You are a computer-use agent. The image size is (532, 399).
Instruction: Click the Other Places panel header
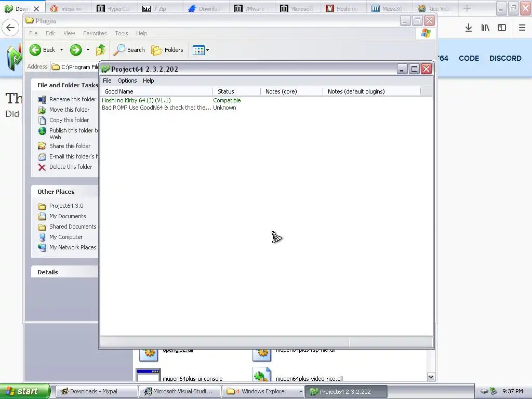(65, 192)
